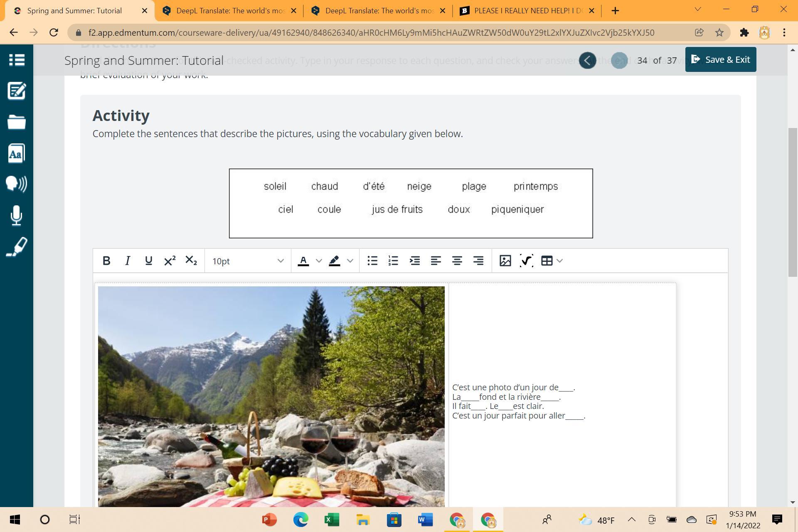Open the math equation editor
The height and width of the screenshot is (532, 798).
click(526, 261)
